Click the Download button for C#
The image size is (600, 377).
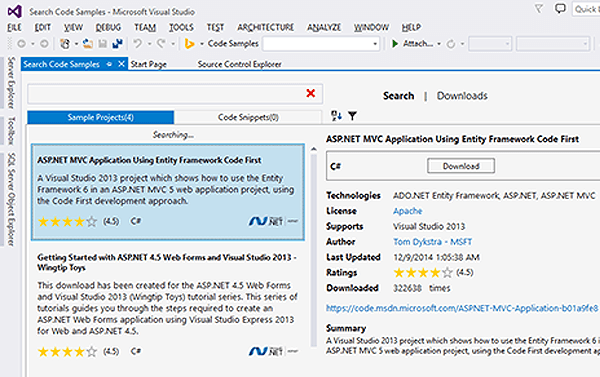click(461, 166)
